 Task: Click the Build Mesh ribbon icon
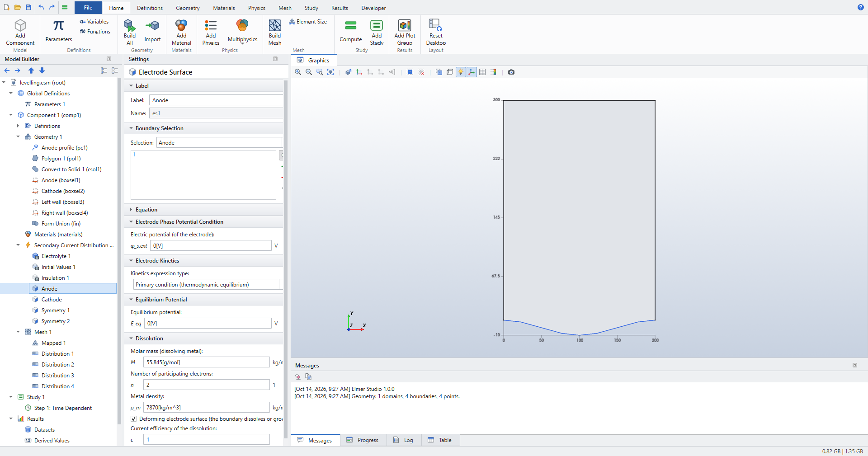click(x=275, y=32)
